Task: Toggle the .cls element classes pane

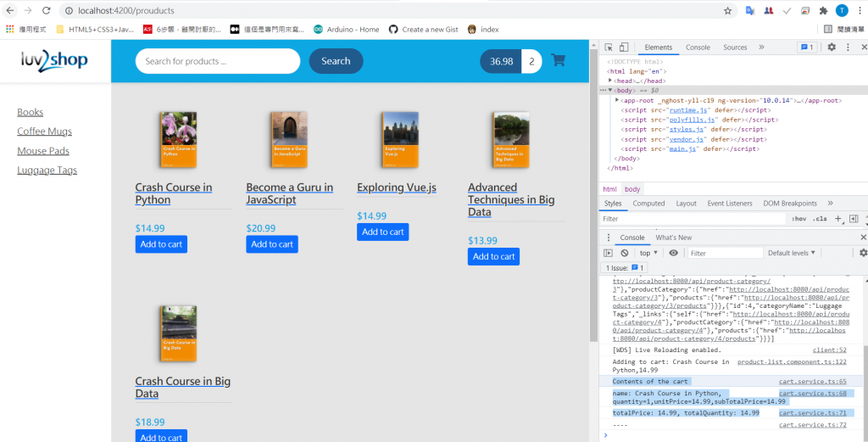Action: coord(820,219)
